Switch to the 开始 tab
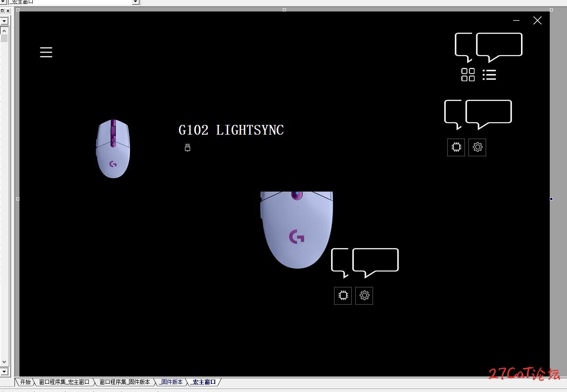Screen dimensions: 567x392 [25, 382]
